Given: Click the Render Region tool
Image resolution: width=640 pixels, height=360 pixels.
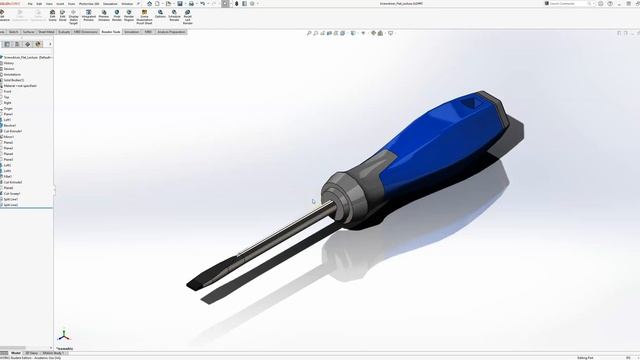Looking at the screenshot, I should click(129, 16).
